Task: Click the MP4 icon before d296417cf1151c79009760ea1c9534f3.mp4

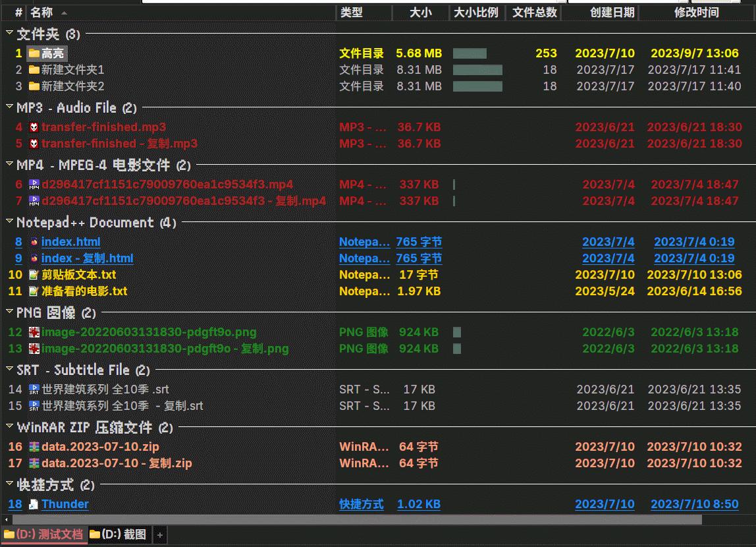Action: [34, 185]
